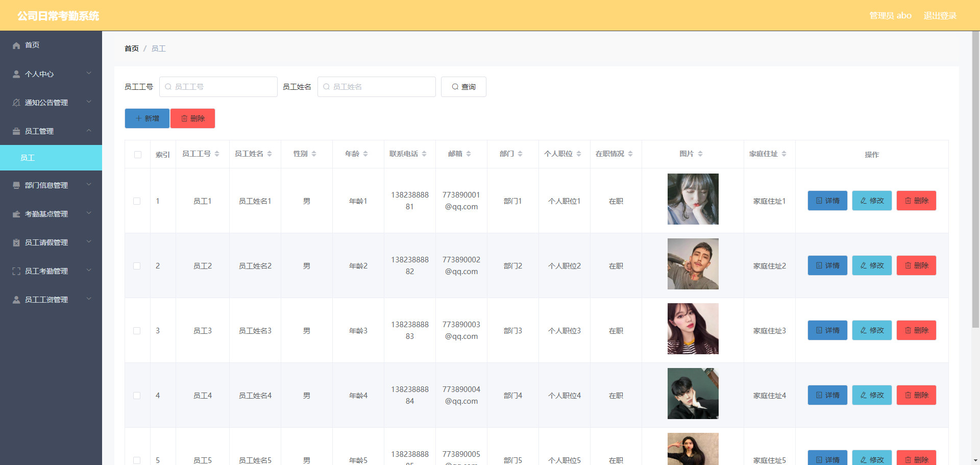Click the briefcase icon beside 员工管理
Image resolution: width=980 pixels, height=465 pixels.
coord(16,131)
